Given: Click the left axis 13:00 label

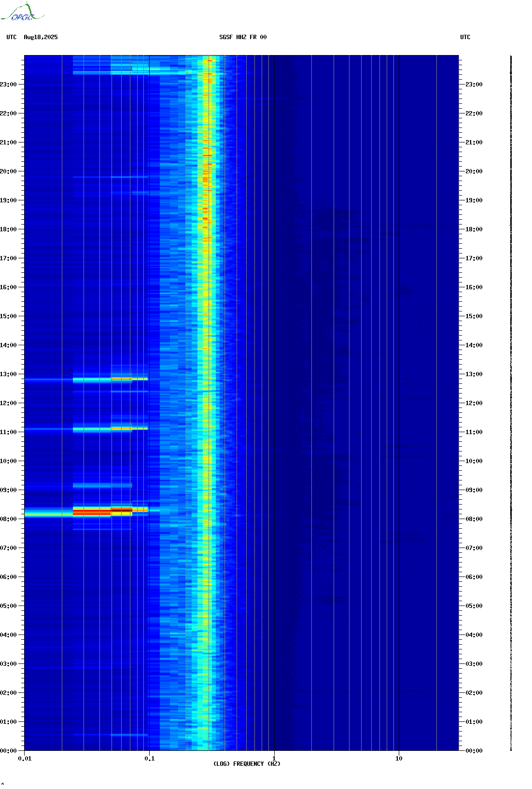Looking at the screenshot, I should [x=8, y=374].
